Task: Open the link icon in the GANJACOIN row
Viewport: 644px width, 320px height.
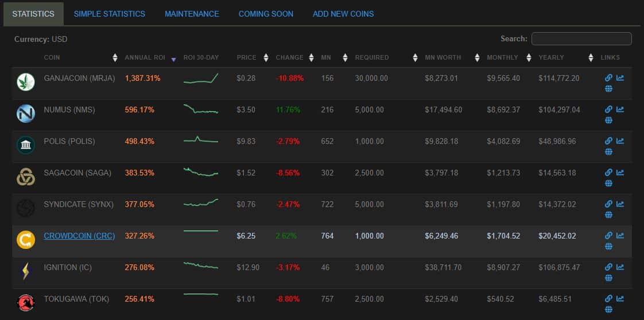Action: coord(608,78)
